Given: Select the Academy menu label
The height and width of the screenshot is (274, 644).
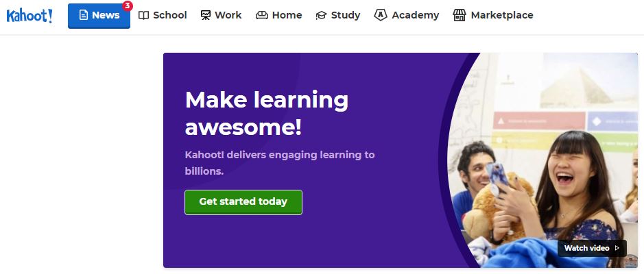Looking at the screenshot, I should (415, 16).
